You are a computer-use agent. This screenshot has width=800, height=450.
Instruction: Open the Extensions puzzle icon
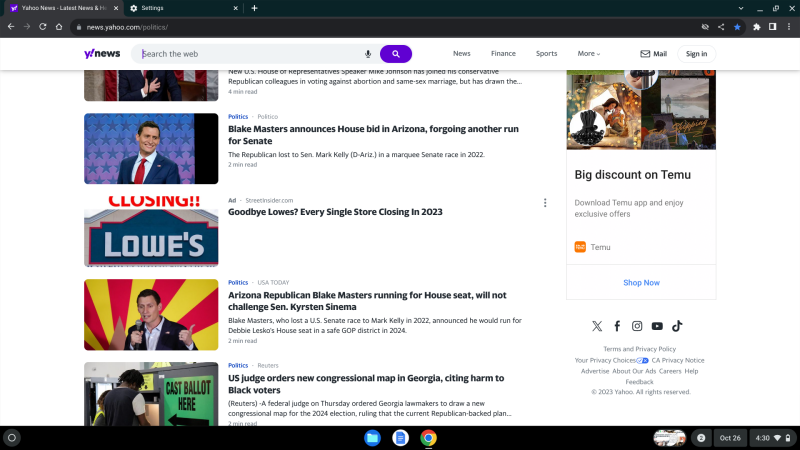coord(757,27)
